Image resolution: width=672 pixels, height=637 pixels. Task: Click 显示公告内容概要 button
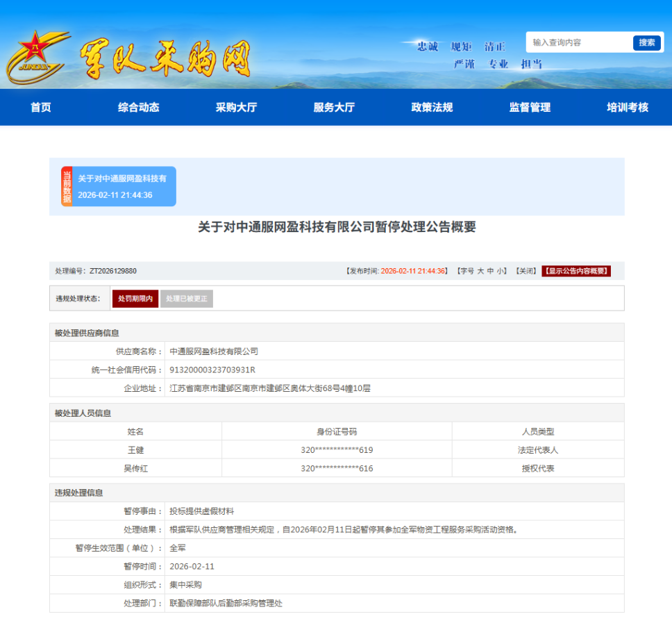(576, 271)
